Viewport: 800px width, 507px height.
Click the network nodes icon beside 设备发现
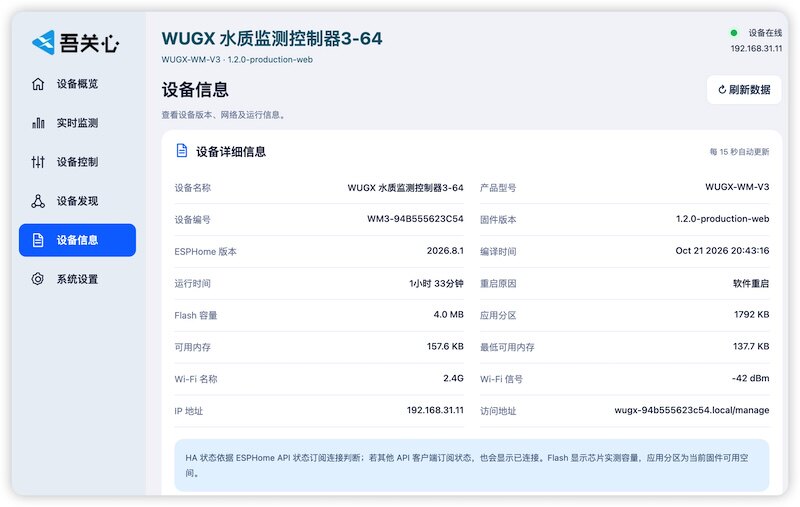coord(38,201)
